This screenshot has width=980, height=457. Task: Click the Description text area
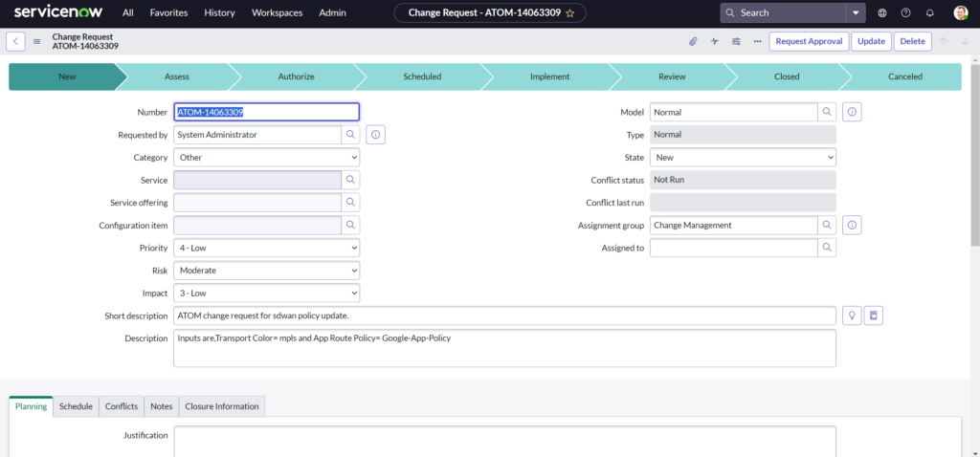pos(504,348)
